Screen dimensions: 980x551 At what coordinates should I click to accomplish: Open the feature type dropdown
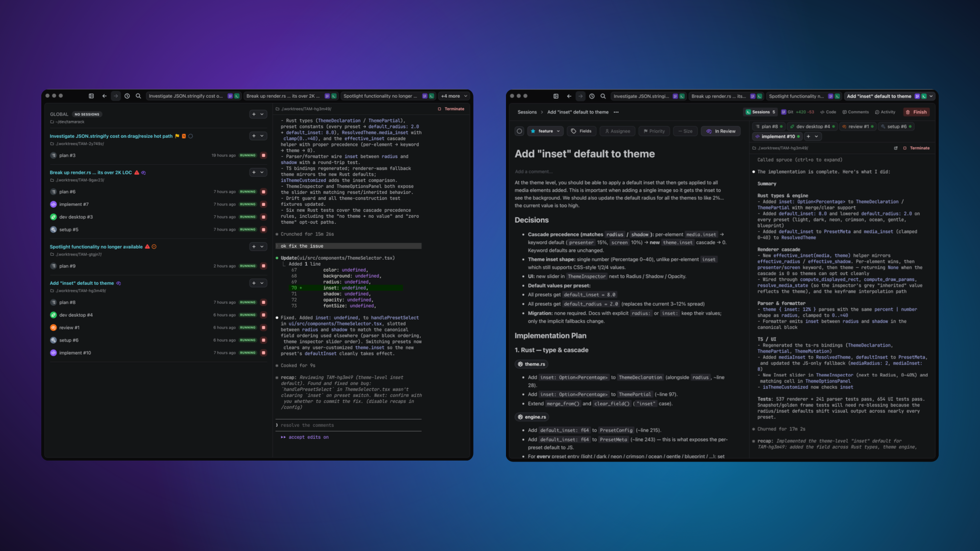545,131
